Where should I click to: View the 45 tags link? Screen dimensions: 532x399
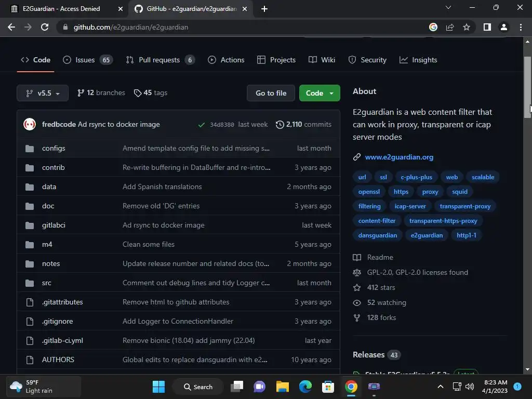pos(151,92)
